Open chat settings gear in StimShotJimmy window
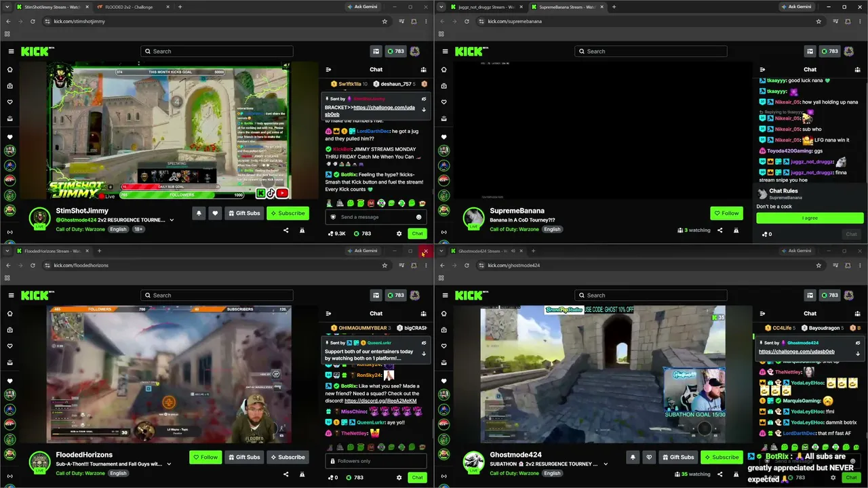Image resolution: width=868 pixels, height=488 pixels. click(x=399, y=233)
